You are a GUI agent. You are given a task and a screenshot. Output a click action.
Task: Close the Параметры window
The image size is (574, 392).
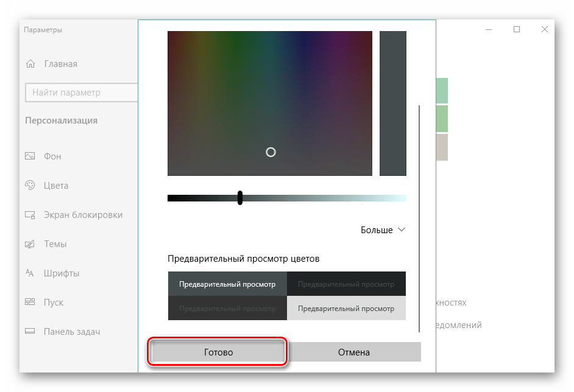click(545, 29)
